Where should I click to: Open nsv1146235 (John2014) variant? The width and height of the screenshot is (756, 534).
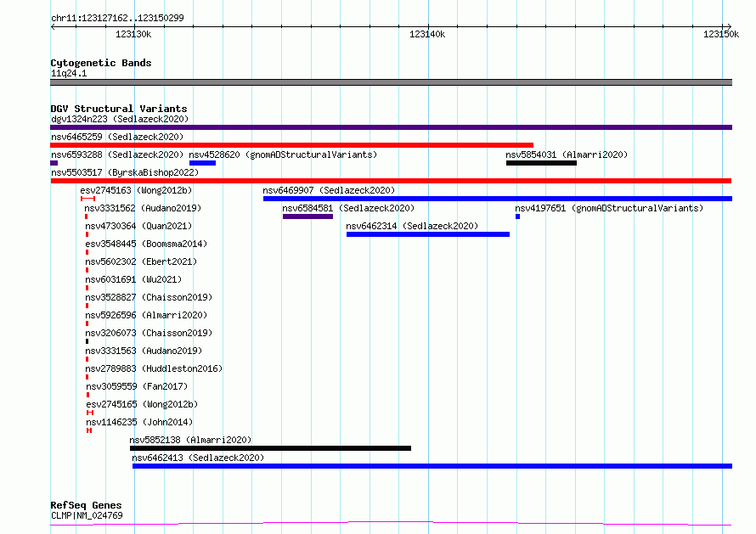(139, 422)
